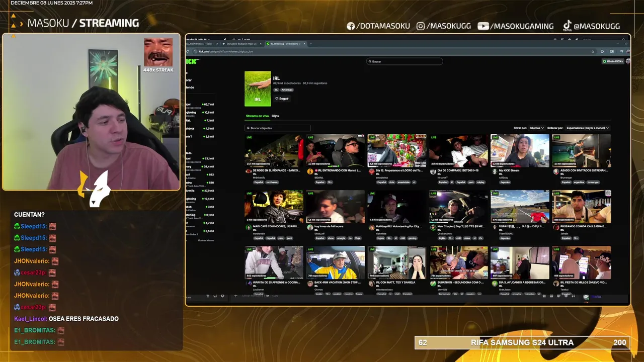Screen dimensions: 644x362
Task: Open Jefrain channel avatar
Action: pyautogui.click(x=555, y=227)
